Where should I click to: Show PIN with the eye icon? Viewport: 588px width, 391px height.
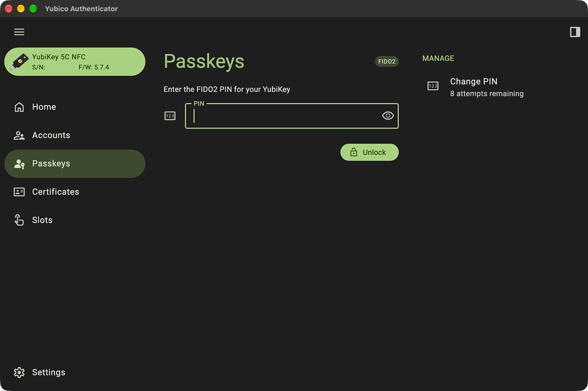pos(388,116)
